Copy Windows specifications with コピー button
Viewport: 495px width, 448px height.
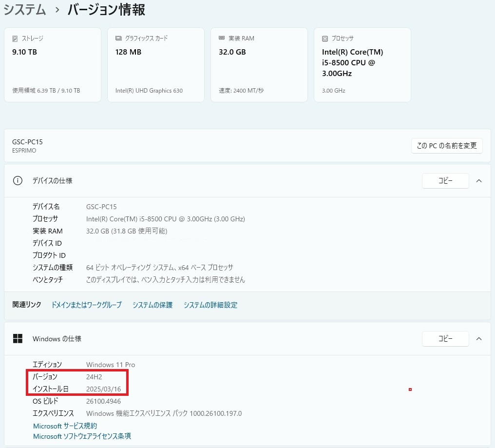coord(445,339)
